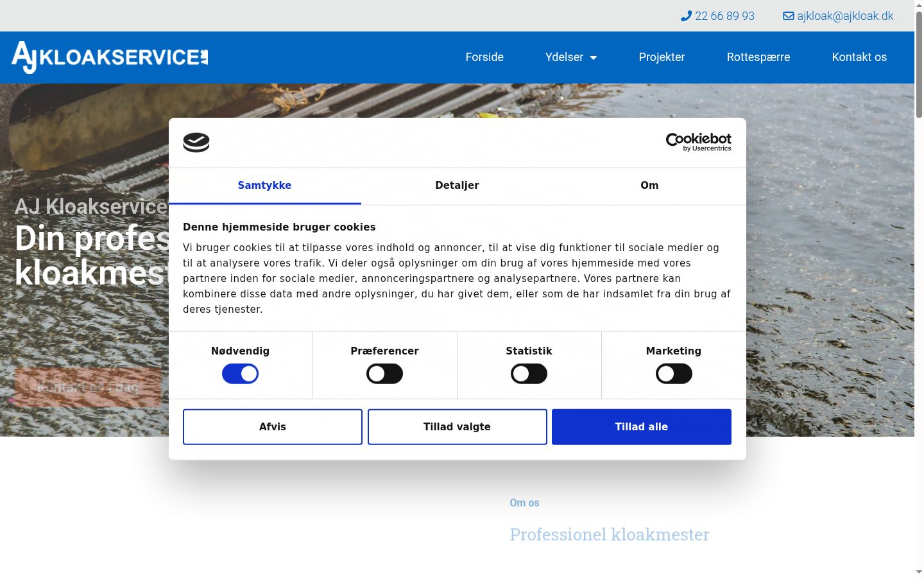Click the oval cookie icon in dialog
Image resolution: width=924 pixels, height=578 pixels.
click(x=196, y=143)
